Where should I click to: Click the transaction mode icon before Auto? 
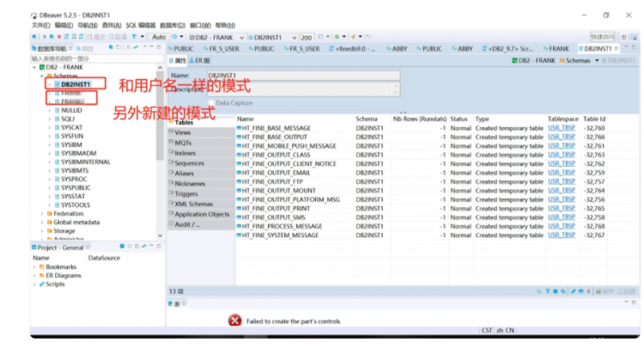point(134,37)
